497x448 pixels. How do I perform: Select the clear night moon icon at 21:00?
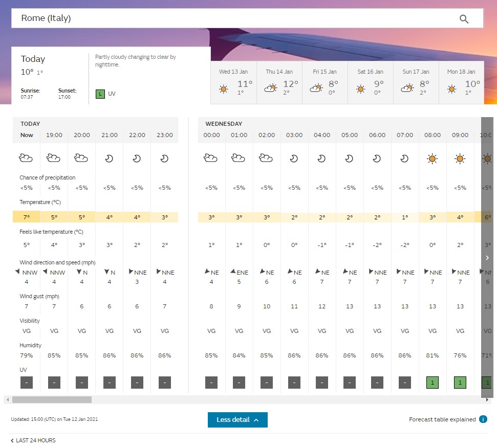[109, 158]
